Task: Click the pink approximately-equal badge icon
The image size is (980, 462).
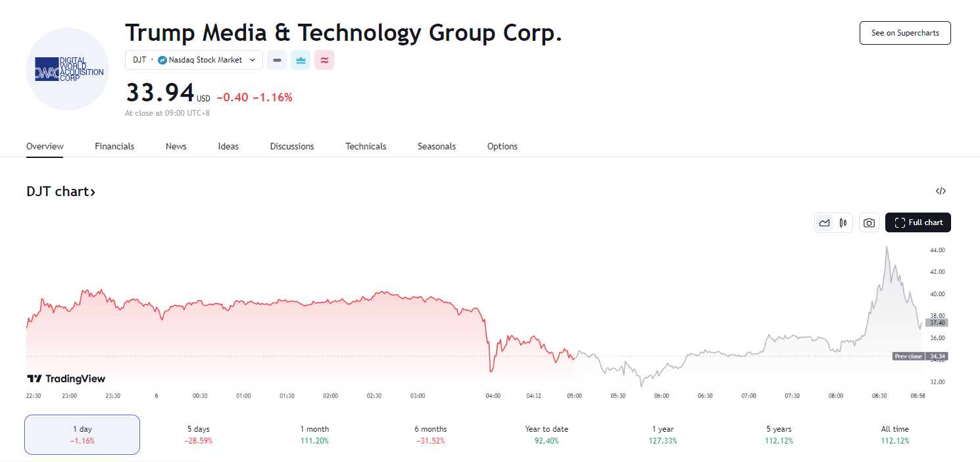Action: click(324, 60)
